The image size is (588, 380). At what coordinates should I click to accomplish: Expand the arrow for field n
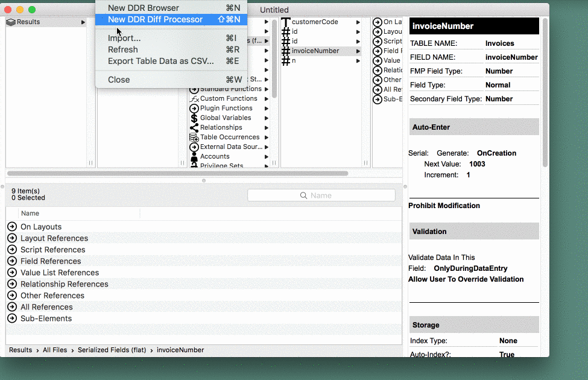358,61
